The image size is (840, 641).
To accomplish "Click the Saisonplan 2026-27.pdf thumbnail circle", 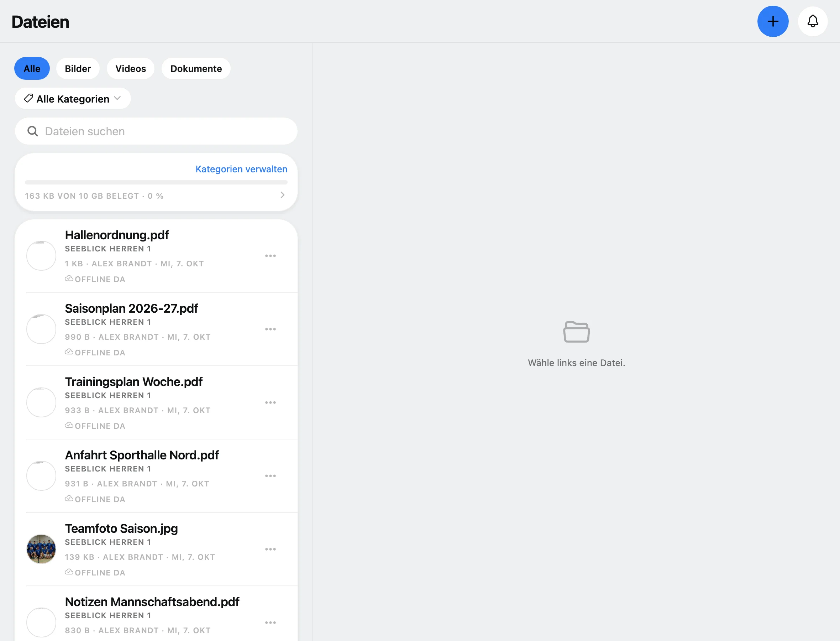I will (x=41, y=329).
